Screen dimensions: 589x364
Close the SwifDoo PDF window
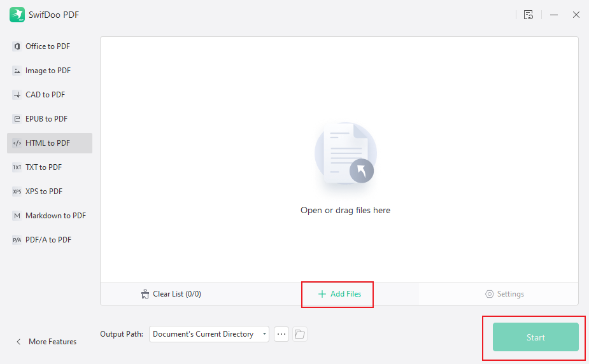click(576, 15)
